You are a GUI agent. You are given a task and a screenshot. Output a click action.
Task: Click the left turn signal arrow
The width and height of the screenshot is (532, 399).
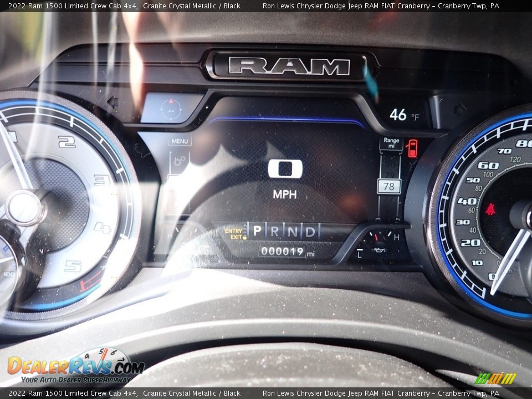click(x=112, y=102)
